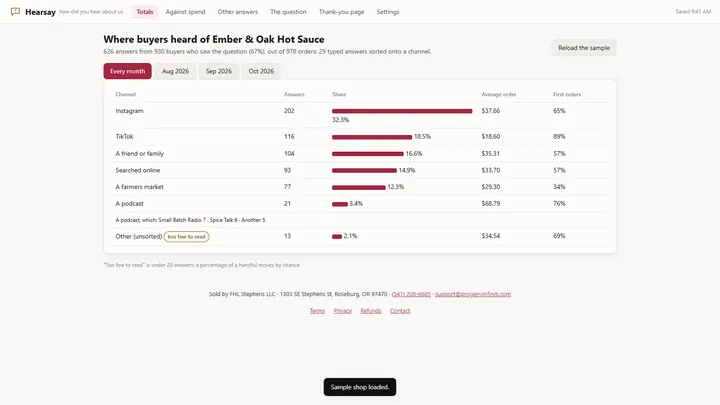Viewport: 720px width, 405px height.
Task: Click the Share column header
Action: pyautogui.click(x=339, y=94)
